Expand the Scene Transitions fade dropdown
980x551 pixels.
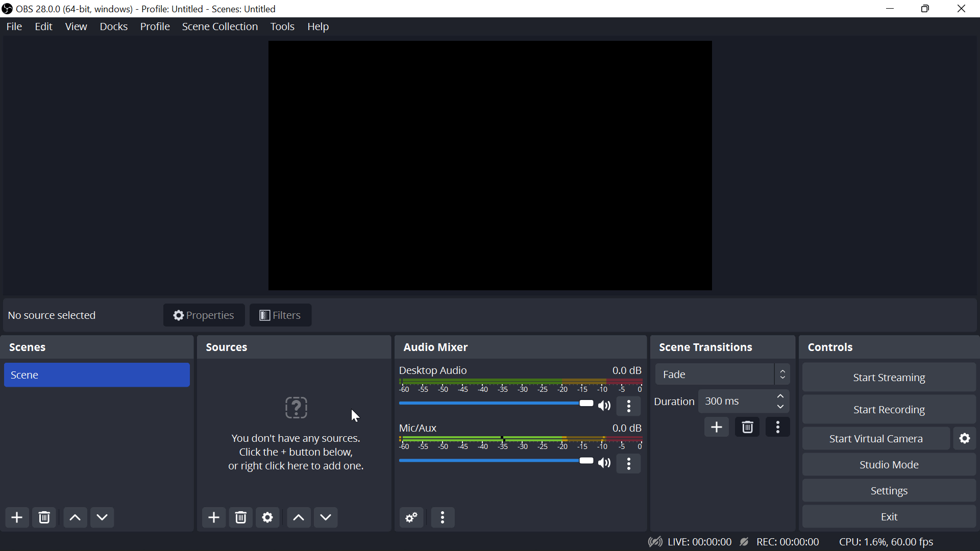[x=782, y=374]
